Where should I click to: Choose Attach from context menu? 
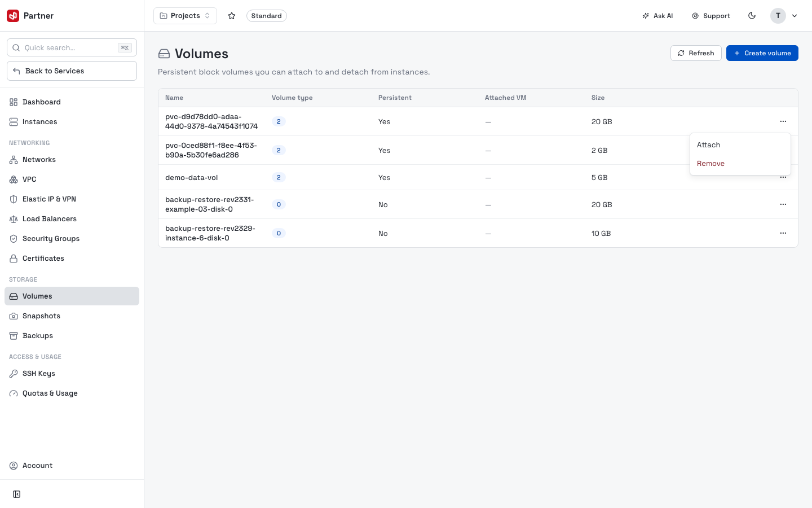pyautogui.click(x=740, y=145)
